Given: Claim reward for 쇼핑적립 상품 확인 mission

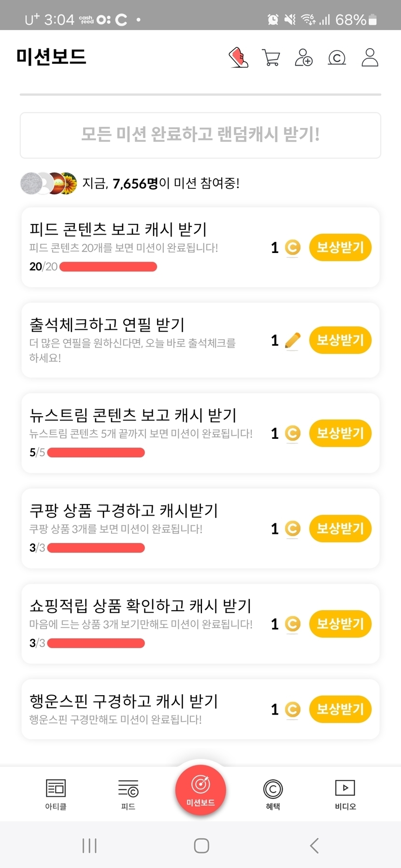Looking at the screenshot, I should click(x=340, y=624).
